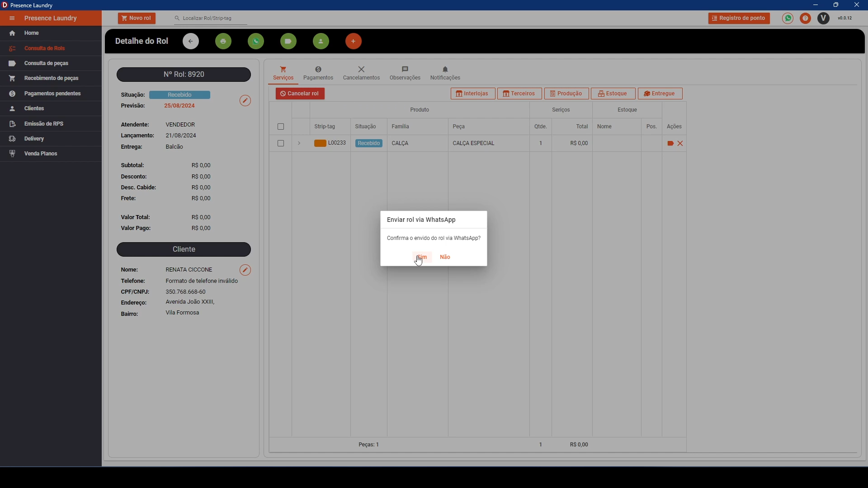
Task: Click the CPF value 350.768.668-60
Action: pos(186,292)
